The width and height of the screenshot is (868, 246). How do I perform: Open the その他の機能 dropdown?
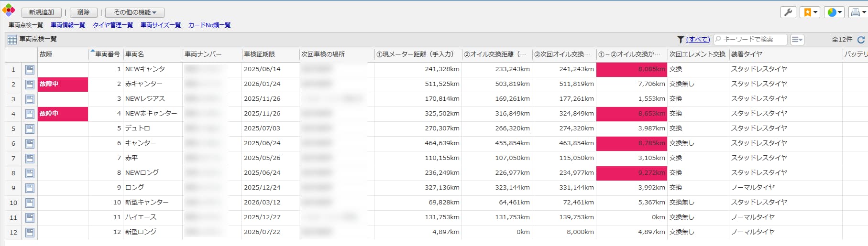click(134, 12)
